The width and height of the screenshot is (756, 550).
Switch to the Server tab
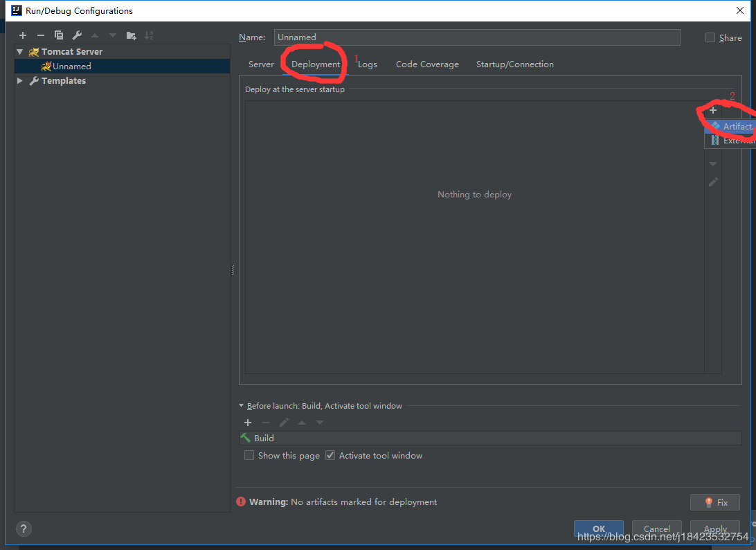coord(261,64)
